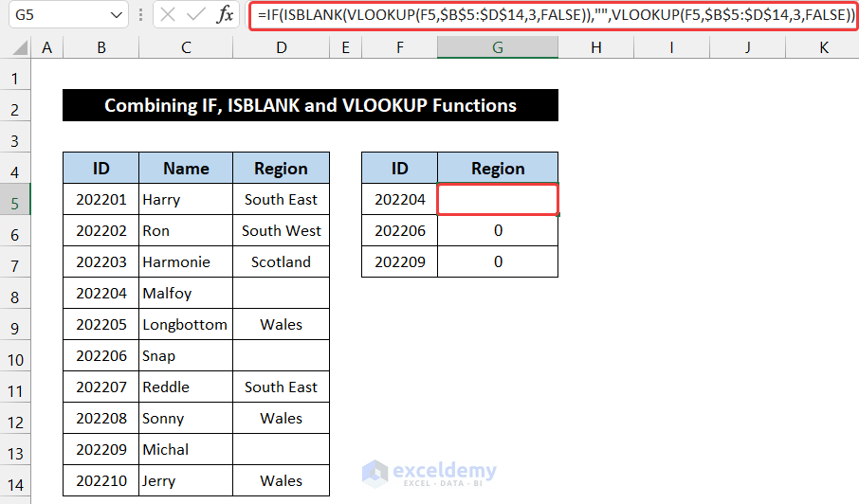Click the Select All corner triangle
Image resolution: width=859 pixels, height=504 pixels.
(20, 48)
